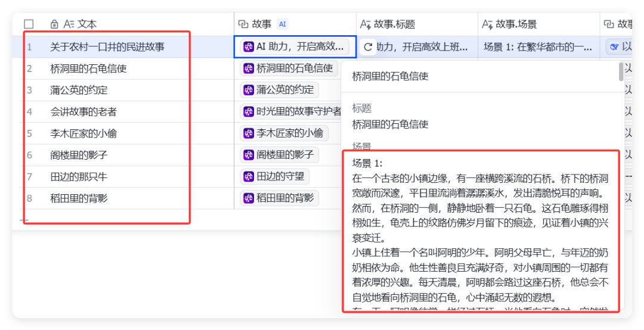The height and width of the screenshot is (330, 644).
Task: Open the 蒲公英的约定 story chip label
Action: coord(285,90)
